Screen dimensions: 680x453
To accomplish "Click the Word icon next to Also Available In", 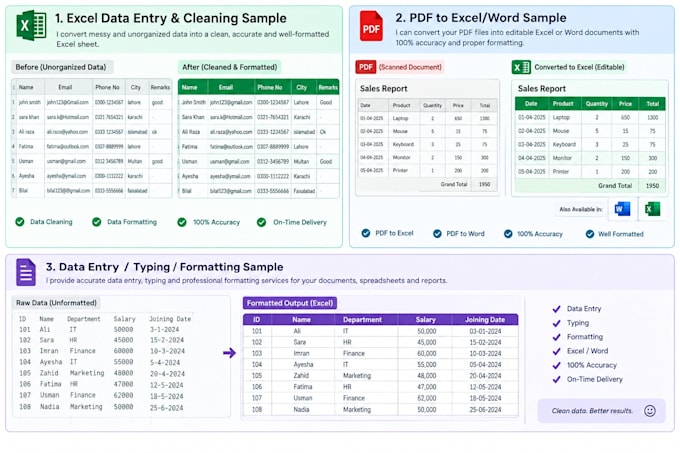I will pyautogui.click(x=622, y=209).
